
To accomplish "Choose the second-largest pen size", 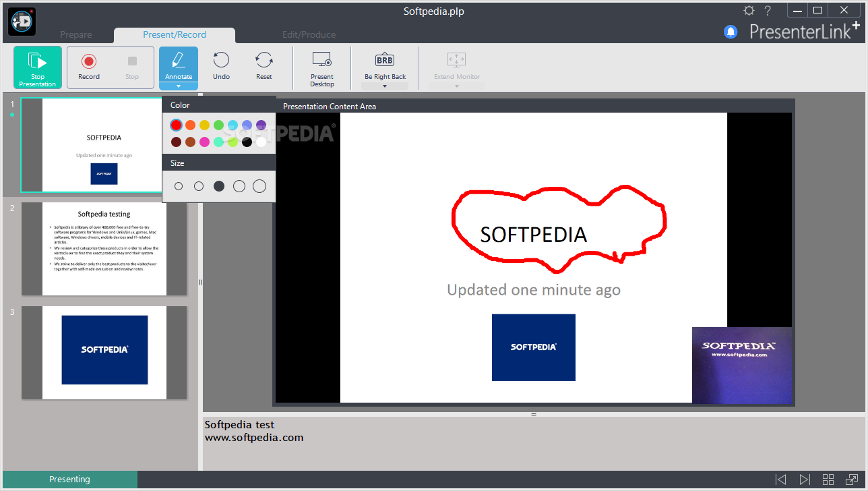I will (x=239, y=186).
